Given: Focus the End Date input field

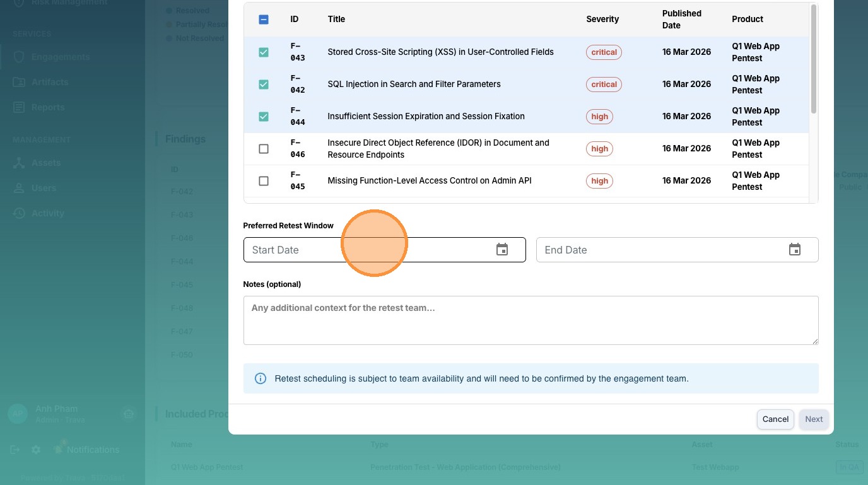Looking at the screenshot, I should pos(656,250).
